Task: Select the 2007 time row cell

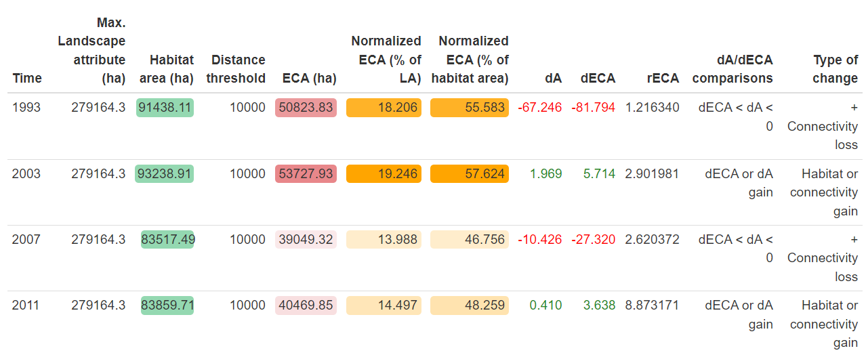Action: coord(26,240)
